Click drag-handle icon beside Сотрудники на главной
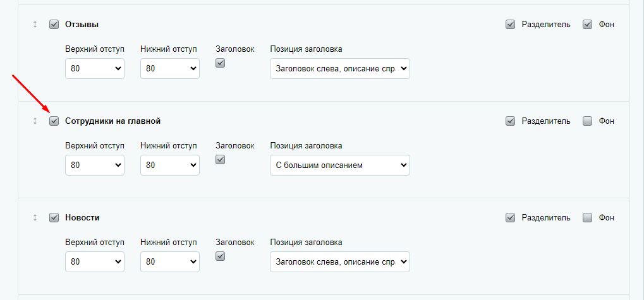 click(35, 121)
